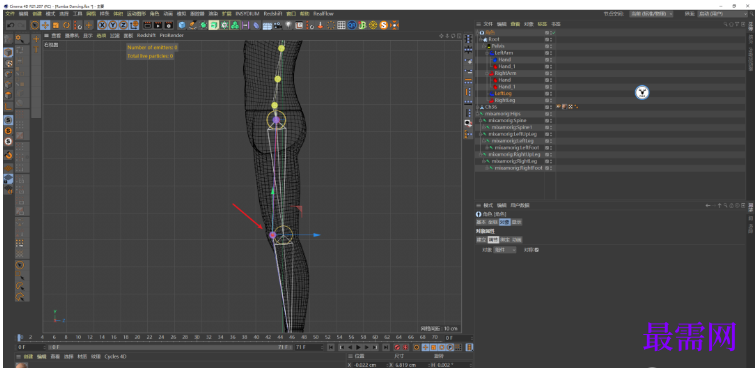Click the current frame 0 F field
Image resolution: width=755 pixels, height=368 pixels.
click(x=31, y=347)
